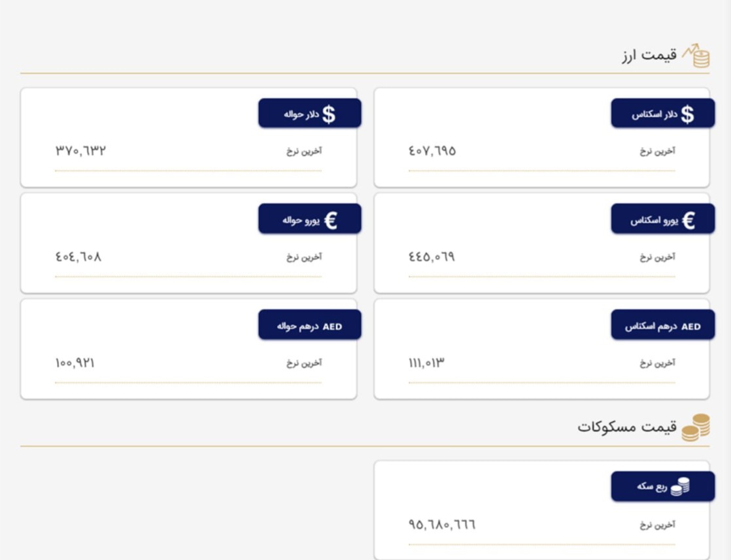Click the coin stack icon on ربع سکه badge
Image resolution: width=731 pixels, height=560 pixels.
(x=680, y=486)
